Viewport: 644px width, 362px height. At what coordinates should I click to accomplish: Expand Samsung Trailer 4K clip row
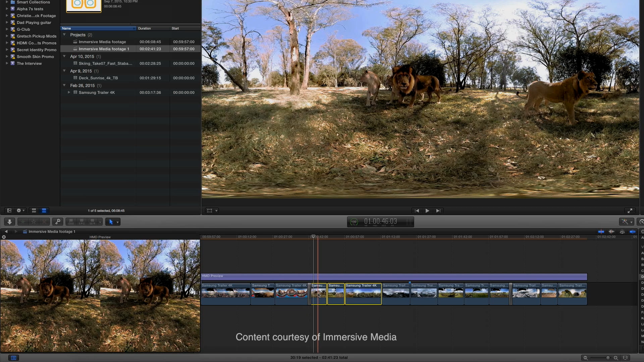point(69,92)
